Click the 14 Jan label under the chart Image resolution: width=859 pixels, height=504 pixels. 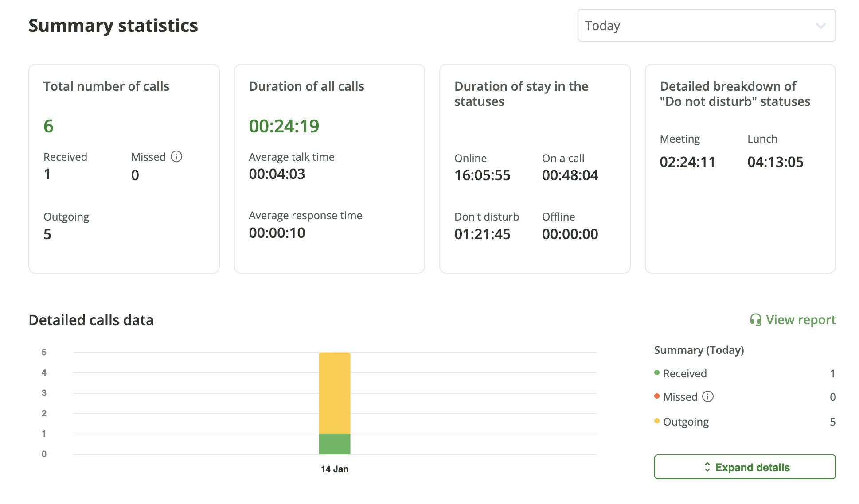pyautogui.click(x=334, y=469)
